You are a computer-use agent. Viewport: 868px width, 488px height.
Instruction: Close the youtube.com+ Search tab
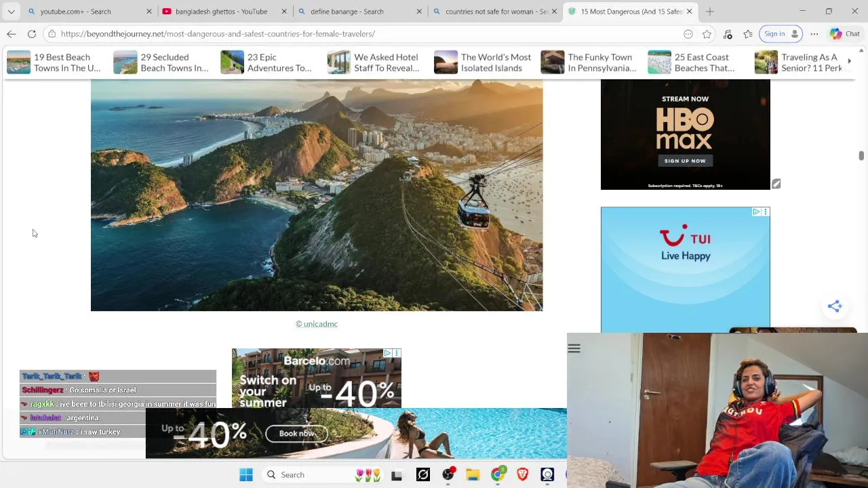coord(149,12)
